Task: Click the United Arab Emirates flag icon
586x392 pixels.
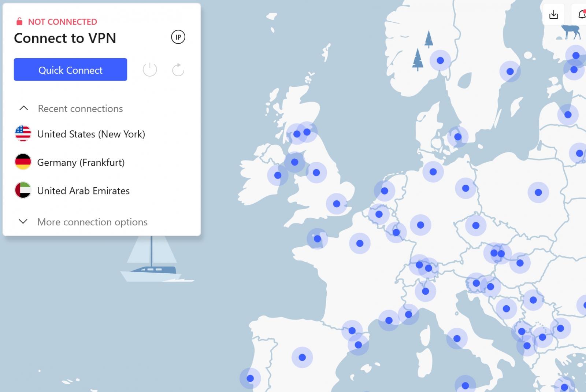Action: click(x=23, y=191)
